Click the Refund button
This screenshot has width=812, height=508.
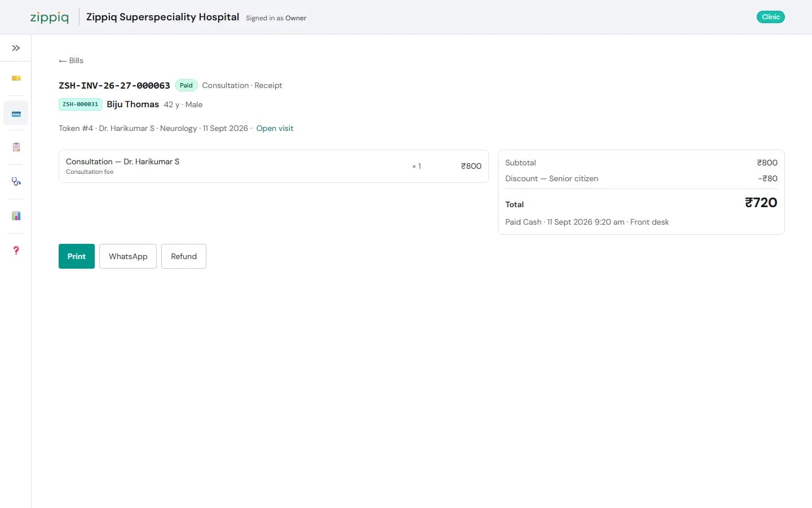click(184, 256)
